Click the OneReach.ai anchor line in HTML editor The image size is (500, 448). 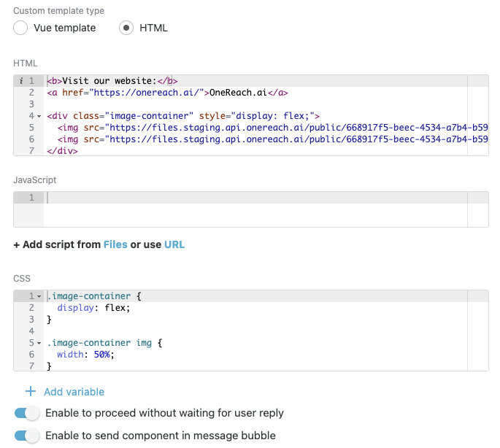pyautogui.click(x=168, y=93)
